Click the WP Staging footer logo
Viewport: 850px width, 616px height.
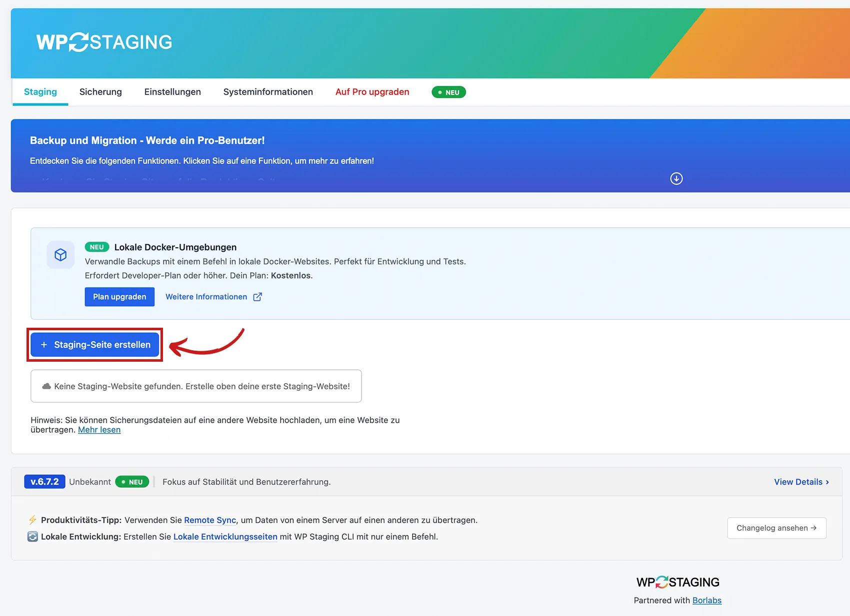tap(677, 582)
